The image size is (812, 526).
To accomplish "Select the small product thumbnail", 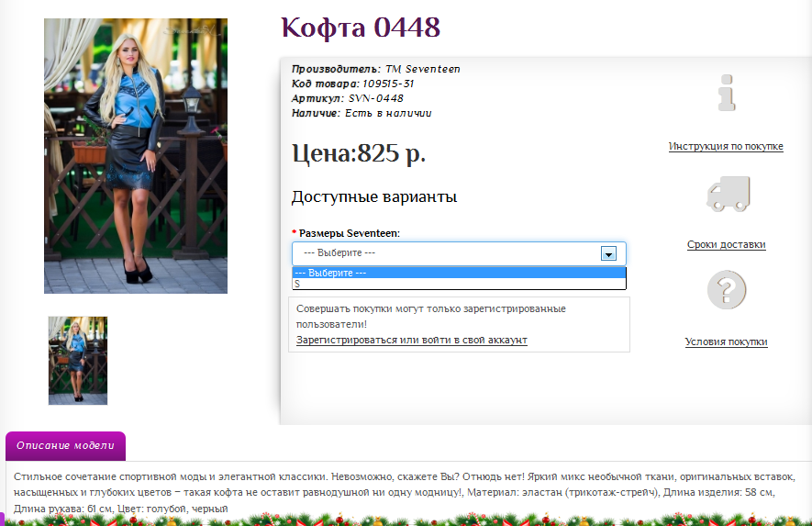I will pyautogui.click(x=78, y=361).
